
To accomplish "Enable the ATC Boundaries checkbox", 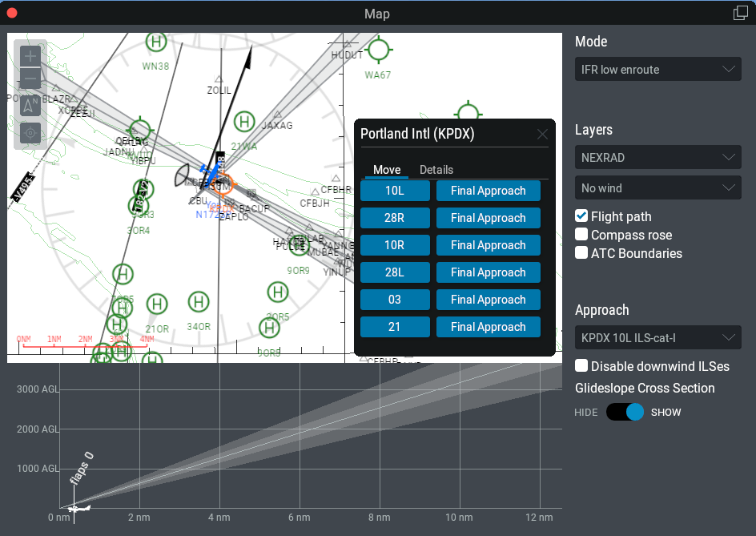I will tap(581, 253).
